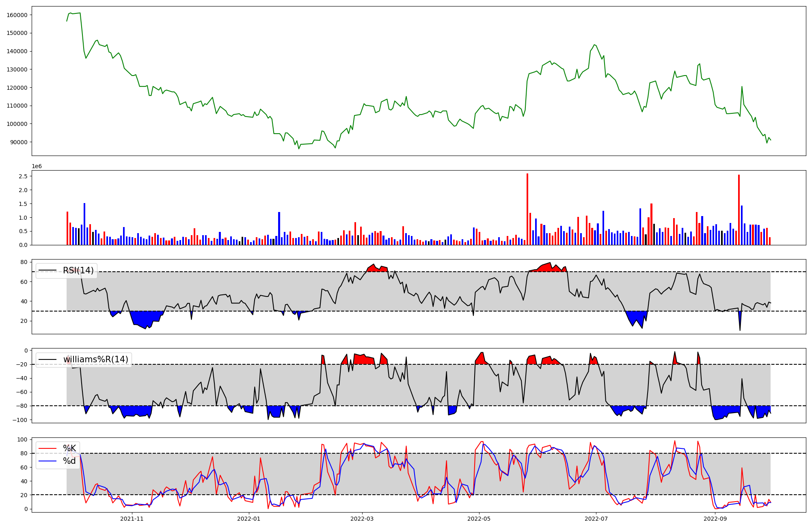812x528 pixels.
Task: Click the 20 tick on the stochastic axis
Action: (x=24, y=495)
